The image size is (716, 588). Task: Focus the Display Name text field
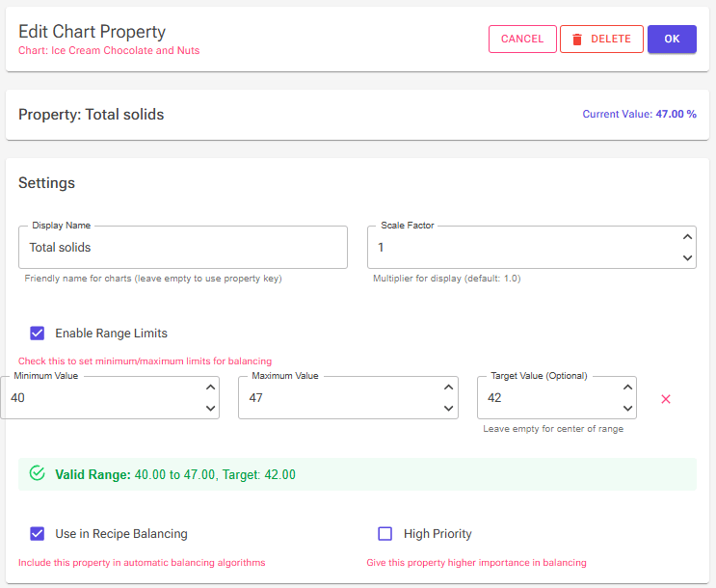click(183, 247)
